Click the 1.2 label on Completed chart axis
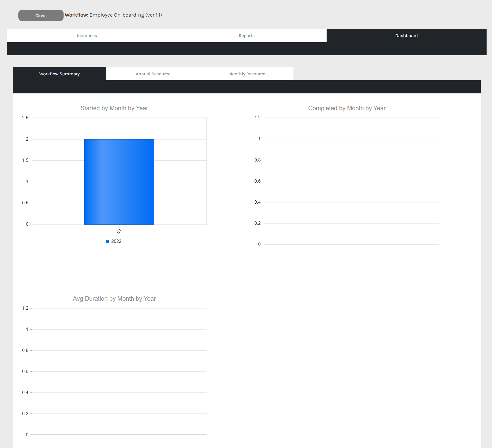The height and width of the screenshot is (448, 492). pyautogui.click(x=258, y=118)
